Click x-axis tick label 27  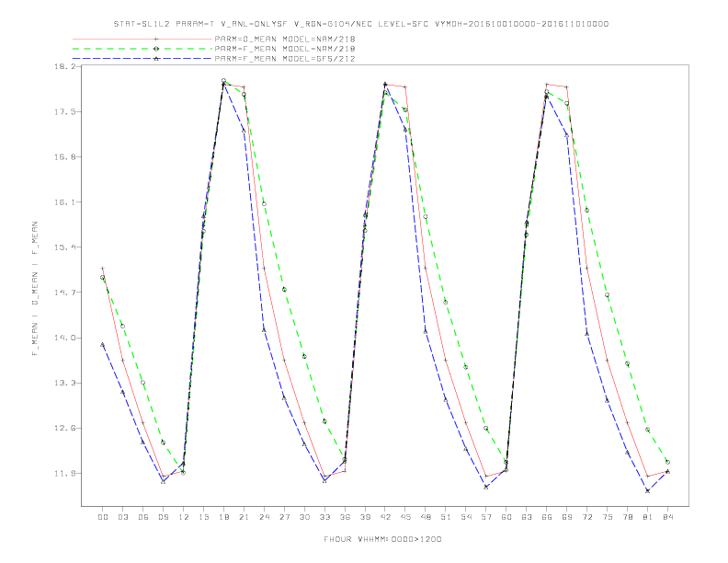point(285,517)
